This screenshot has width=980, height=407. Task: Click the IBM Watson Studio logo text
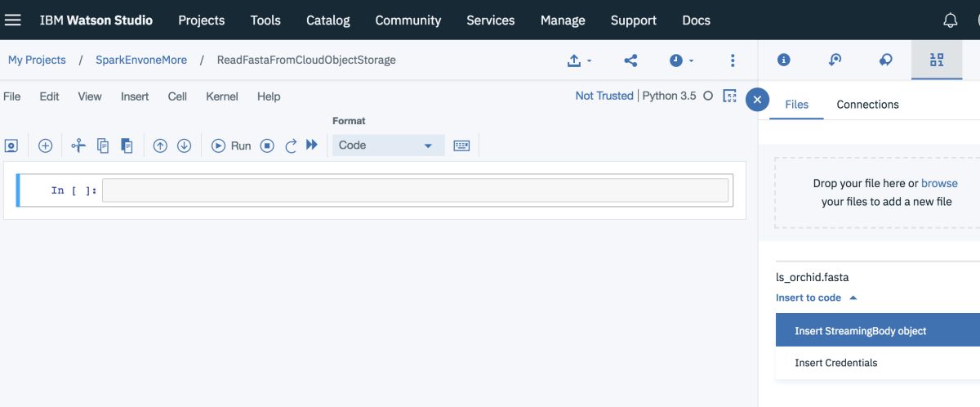(96, 20)
